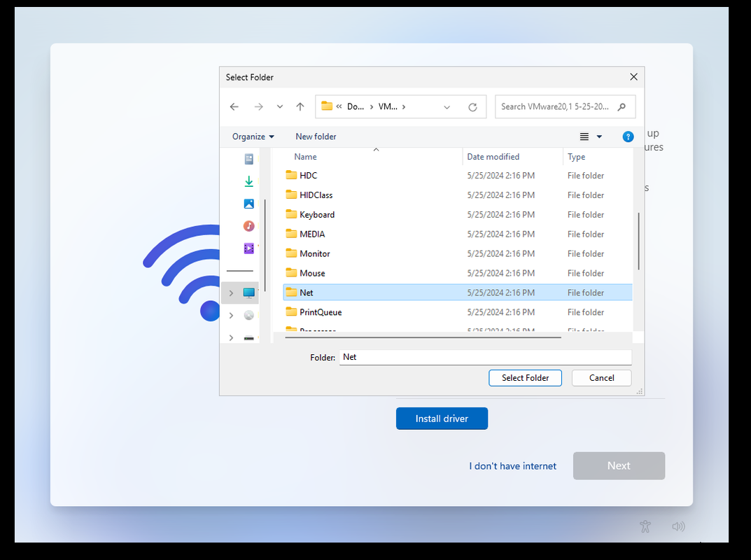Click the HDC folder icon
751x560 pixels.
(291, 175)
